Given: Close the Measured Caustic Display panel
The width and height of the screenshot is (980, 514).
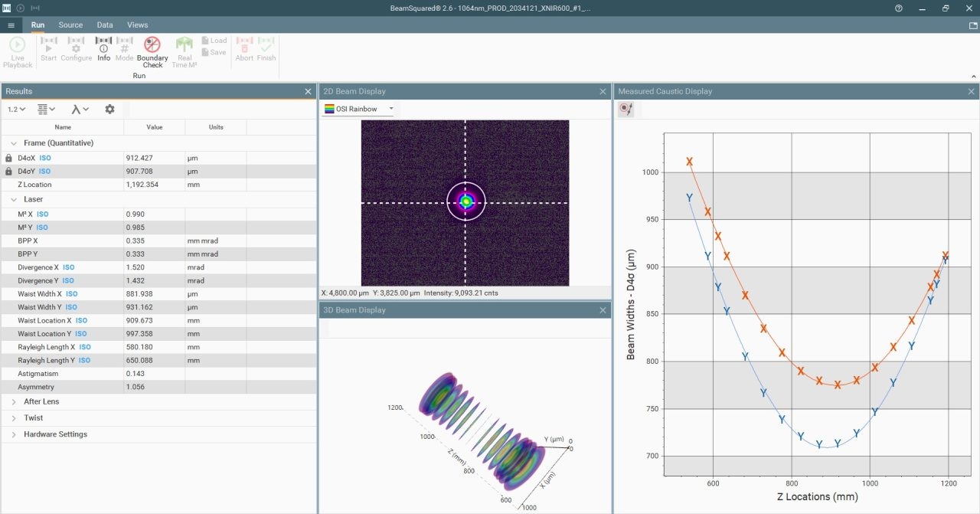Looking at the screenshot, I should (972, 91).
